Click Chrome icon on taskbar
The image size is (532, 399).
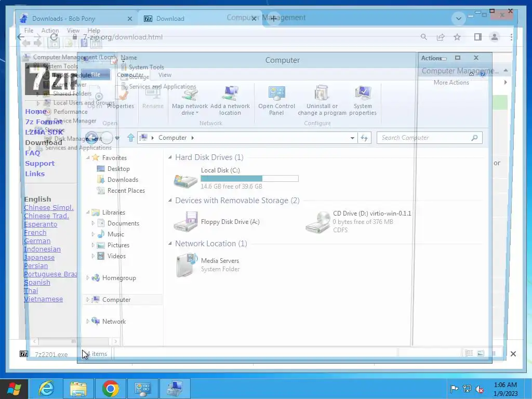click(110, 389)
